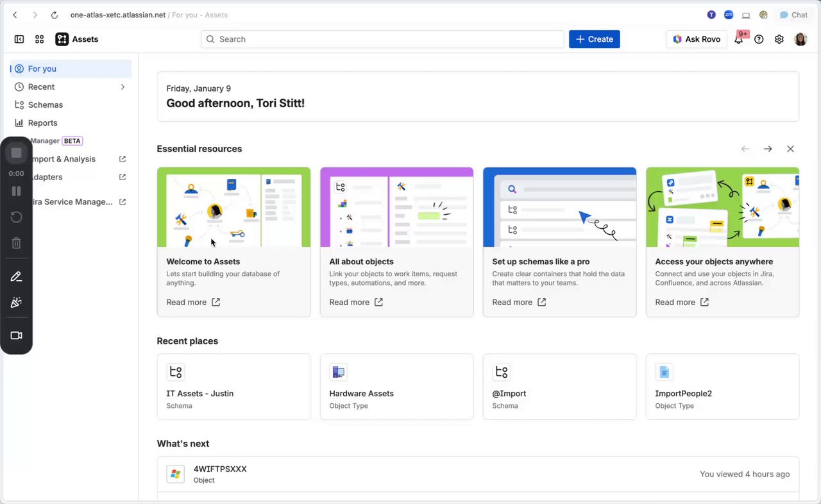Open the Hardware Assets recent place card
This screenshot has width=821, height=504.
(396, 387)
